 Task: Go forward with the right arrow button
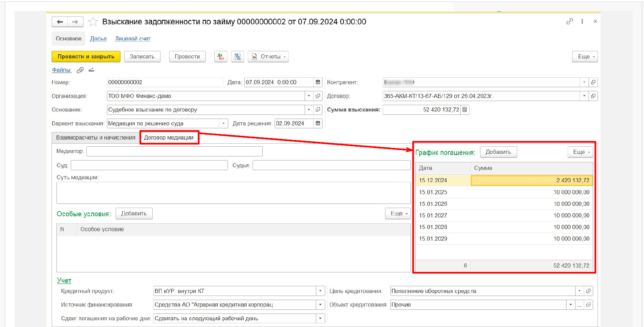pos(75,22)
